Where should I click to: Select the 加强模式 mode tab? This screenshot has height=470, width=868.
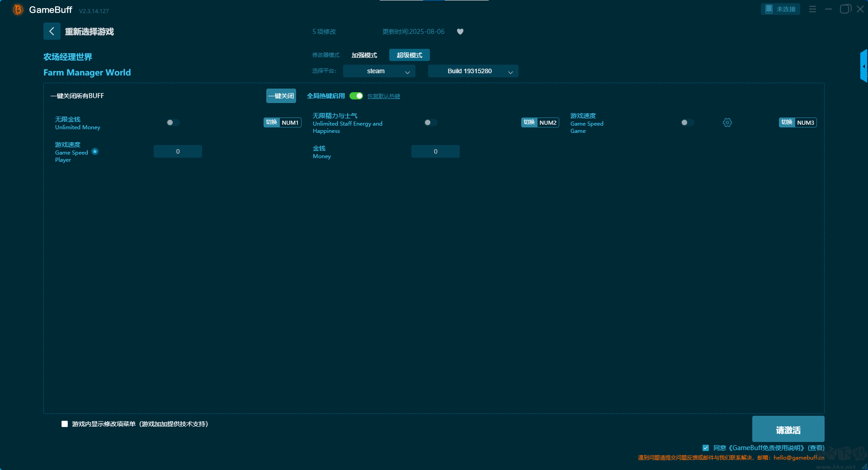364,55
